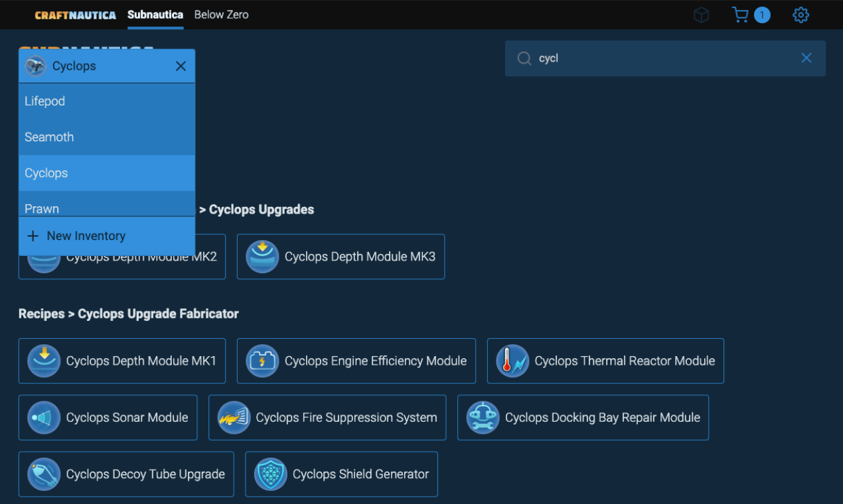Open Cyclops Depth Module MK3 recipe
Viewport: 843px width, 504px height.
click(341, 257)
